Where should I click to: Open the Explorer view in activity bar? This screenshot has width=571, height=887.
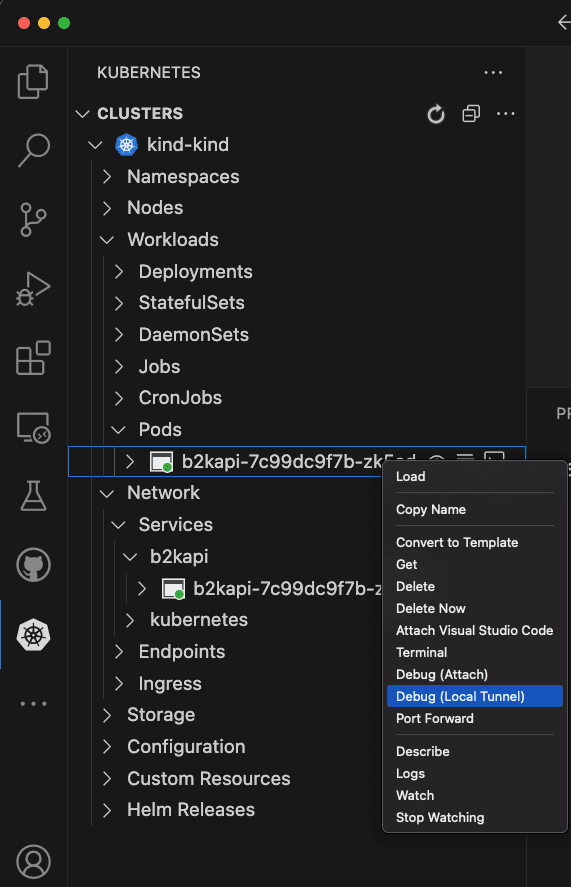33,81
